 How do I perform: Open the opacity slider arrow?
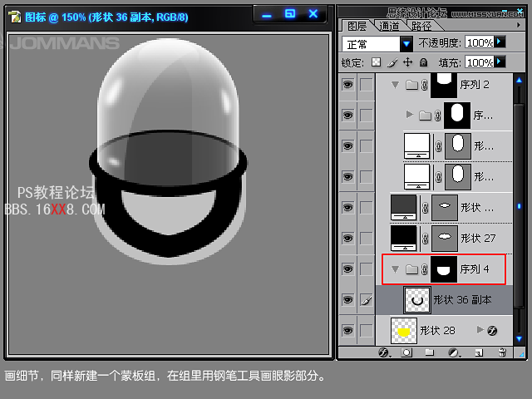(500, 42)
